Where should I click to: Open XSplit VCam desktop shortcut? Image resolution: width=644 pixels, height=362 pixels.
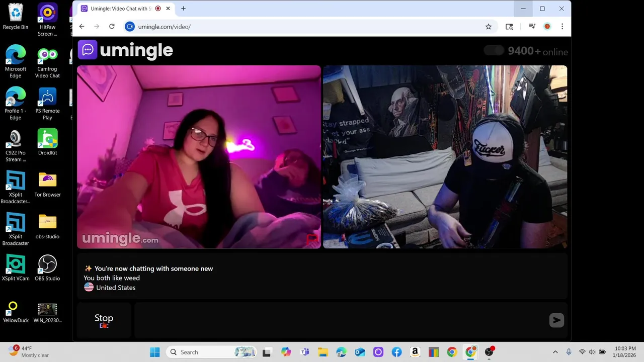click(x=16, y=268)
